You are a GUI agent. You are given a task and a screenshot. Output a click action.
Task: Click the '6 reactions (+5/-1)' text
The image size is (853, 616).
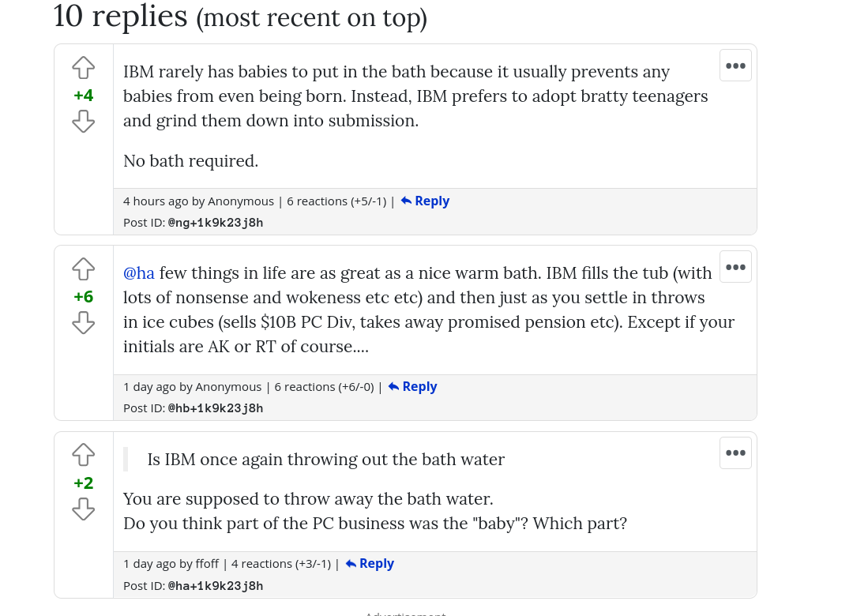336,201
